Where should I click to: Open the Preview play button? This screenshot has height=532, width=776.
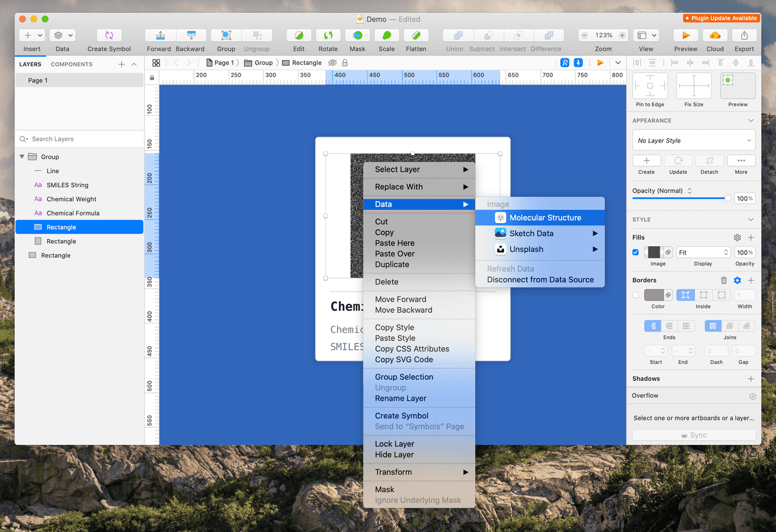pyautogui.click(x=685, y=36)
